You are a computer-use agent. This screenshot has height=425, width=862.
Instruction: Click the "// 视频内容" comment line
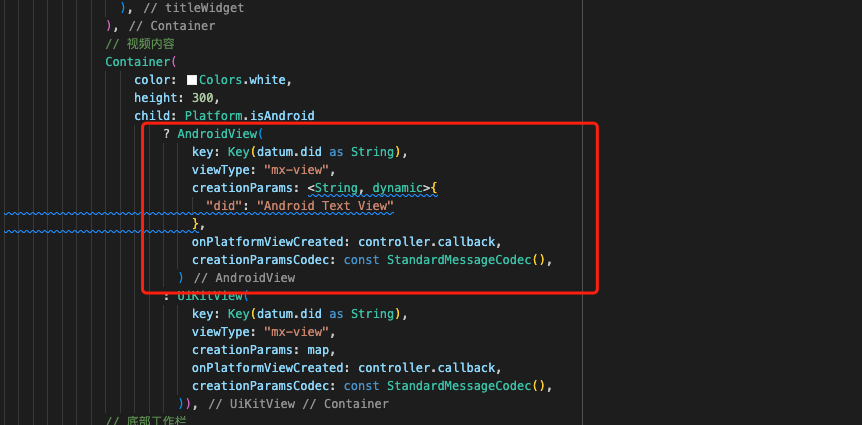point(140,44)
